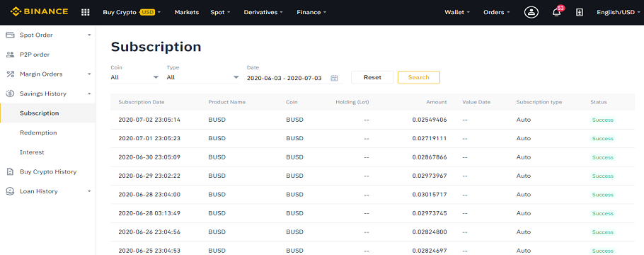This screenshot has width=644, height=255.
Task: Click the Loan History sidebar icon
Action: 11,191
